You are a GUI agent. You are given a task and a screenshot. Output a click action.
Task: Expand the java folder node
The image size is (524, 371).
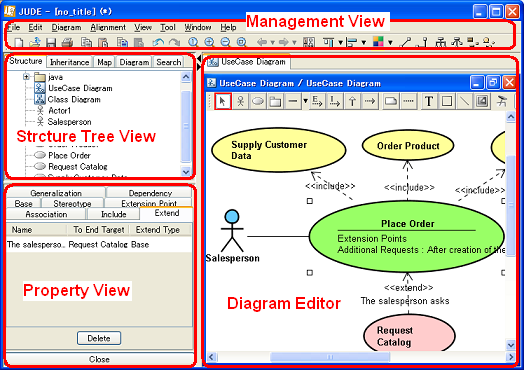coord(26,77)
